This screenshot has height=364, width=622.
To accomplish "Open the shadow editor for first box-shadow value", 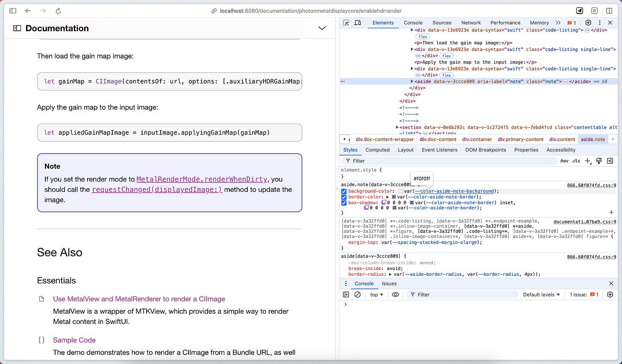I will (x=384, y=203).
